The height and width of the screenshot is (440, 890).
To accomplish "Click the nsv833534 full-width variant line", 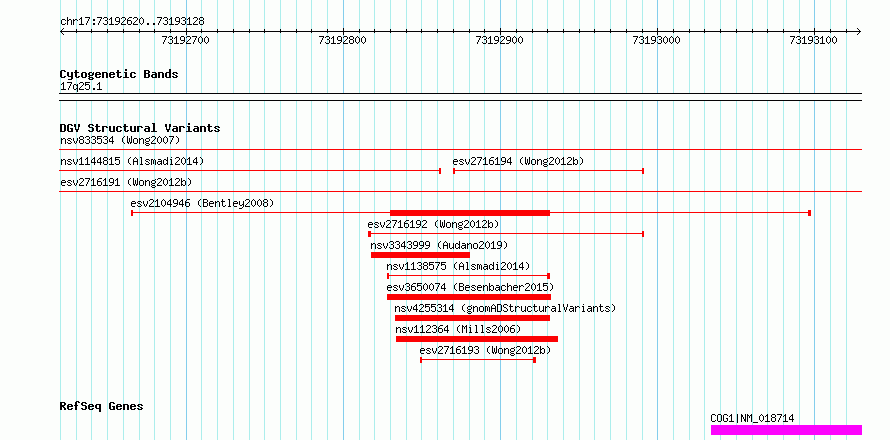I will [x=461, y=150].
